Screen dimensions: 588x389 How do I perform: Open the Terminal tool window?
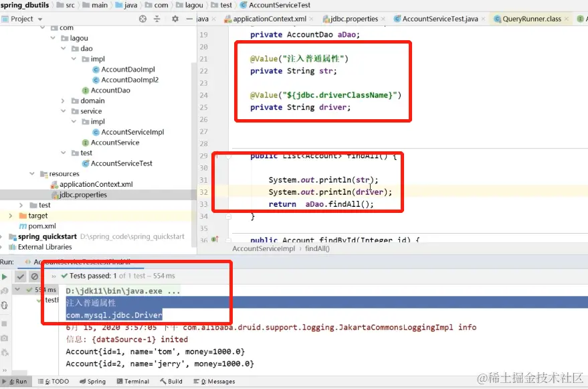(132, 382)
